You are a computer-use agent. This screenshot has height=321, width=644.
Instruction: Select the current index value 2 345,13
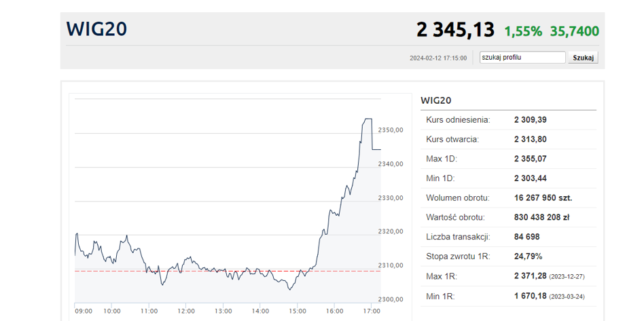pyautogui.click(x=455, y=31)
